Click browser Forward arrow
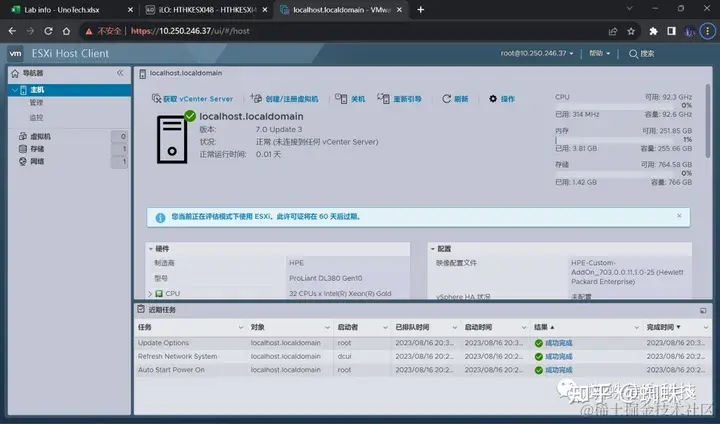This screenshot has width=720, height=424. click(30, 31)
